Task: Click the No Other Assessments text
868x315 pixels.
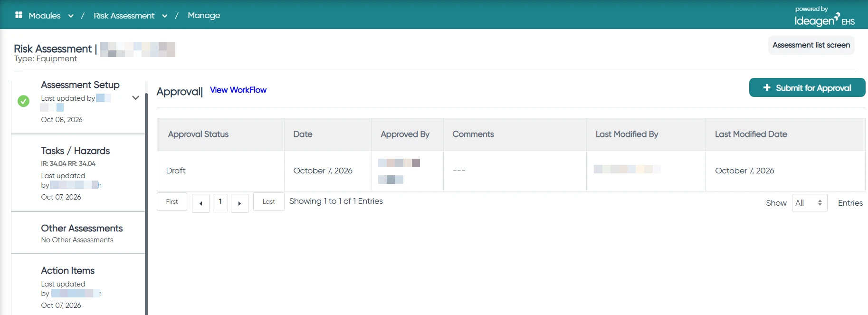Action: click(77, 240)
